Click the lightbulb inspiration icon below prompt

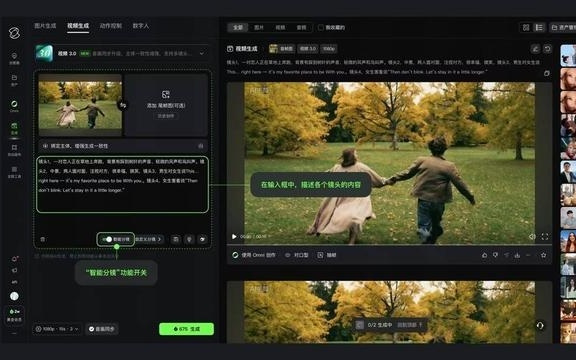pos(189,239)
